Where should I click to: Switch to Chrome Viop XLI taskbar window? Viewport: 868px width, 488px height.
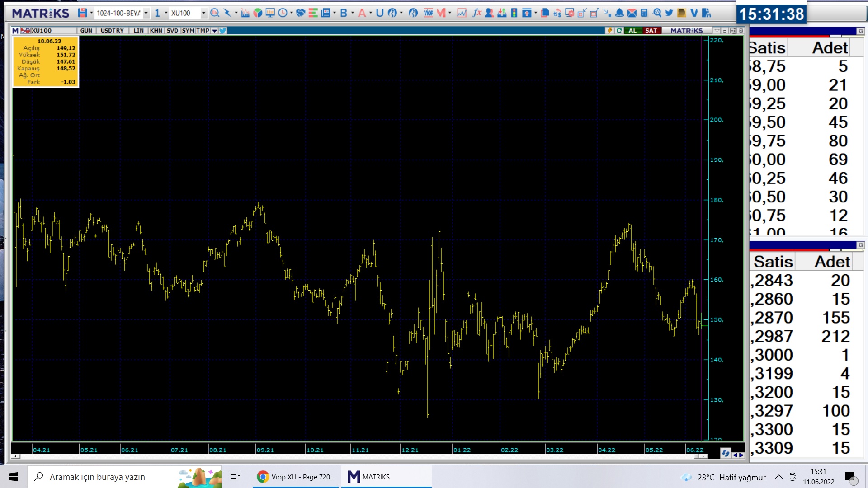pos(296,477)
